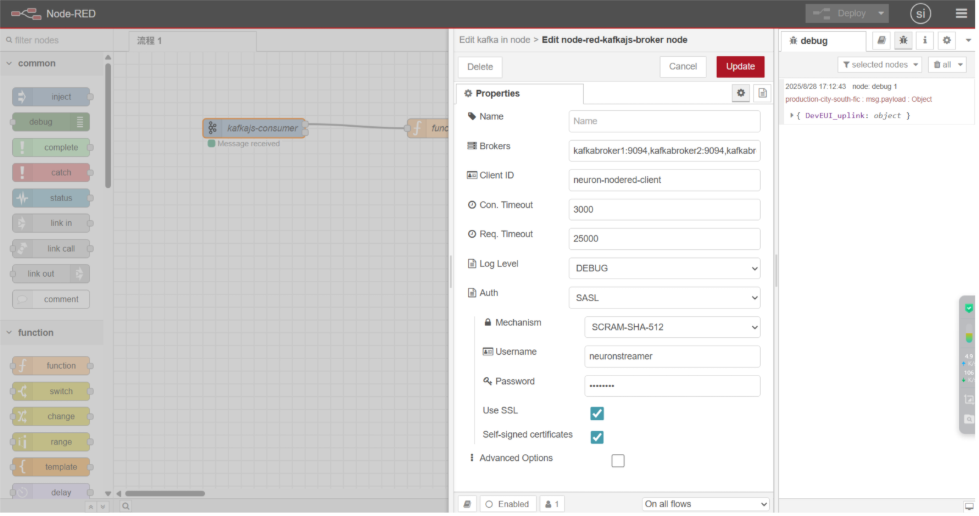This screenshot has width=979, height=516.
Task: Open the sidebar info icon
Action: click(925, 41)
